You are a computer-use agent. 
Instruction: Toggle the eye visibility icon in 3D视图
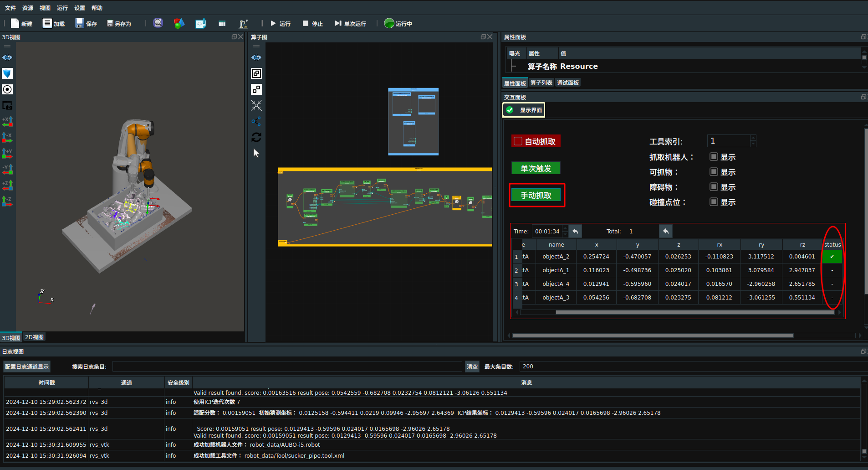click(7, 57)
